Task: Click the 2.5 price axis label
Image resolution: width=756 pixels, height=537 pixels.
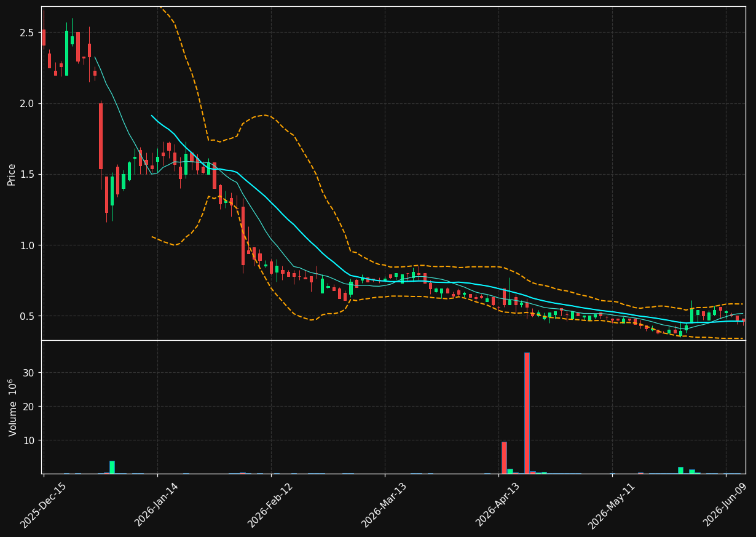Action: coord(26,33)
